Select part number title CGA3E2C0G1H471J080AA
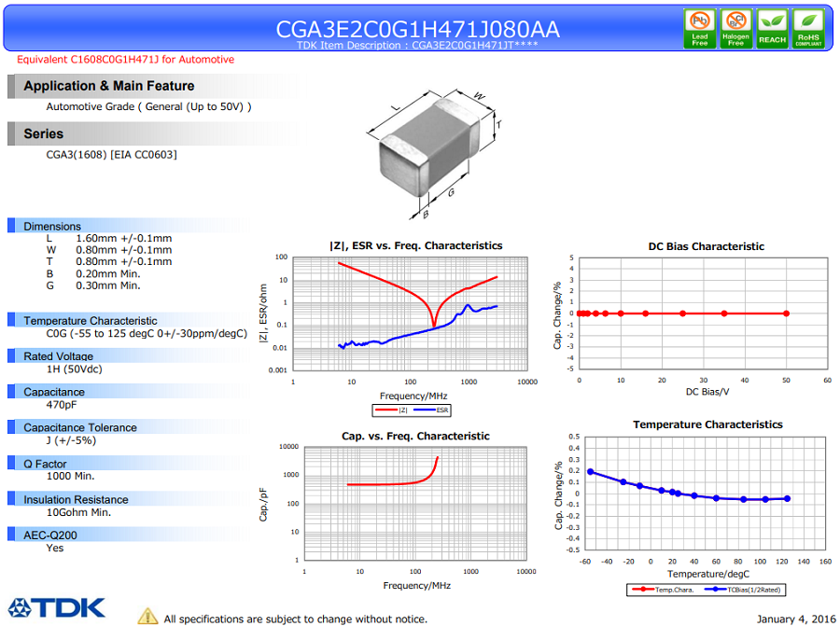The image size is (840, 626). 417,29
